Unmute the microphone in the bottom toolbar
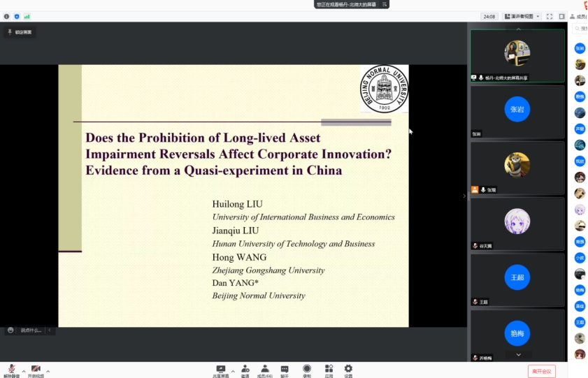Viewport: 588px width, 378px height. click(11, 369)
